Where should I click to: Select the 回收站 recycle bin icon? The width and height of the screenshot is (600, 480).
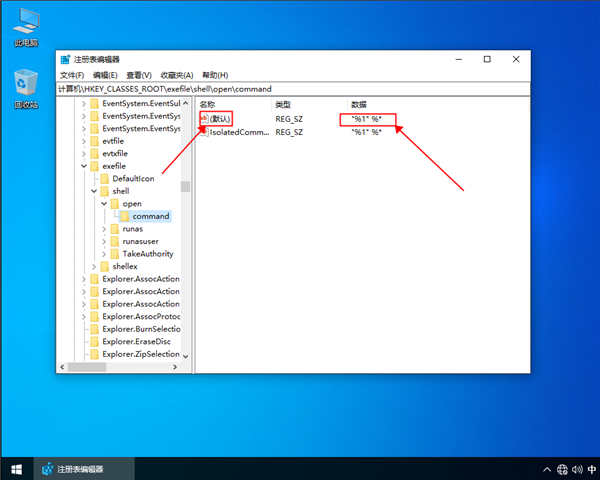point(26,86)
